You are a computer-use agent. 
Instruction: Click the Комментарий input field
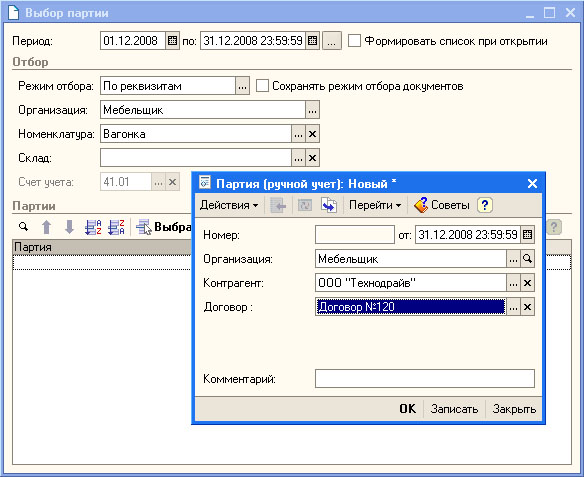425,379
